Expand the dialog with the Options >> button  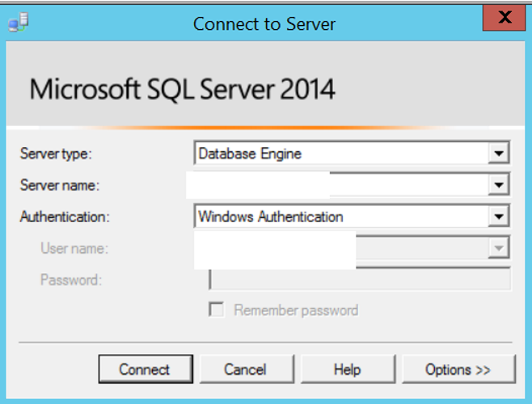[x=458, y=369]
